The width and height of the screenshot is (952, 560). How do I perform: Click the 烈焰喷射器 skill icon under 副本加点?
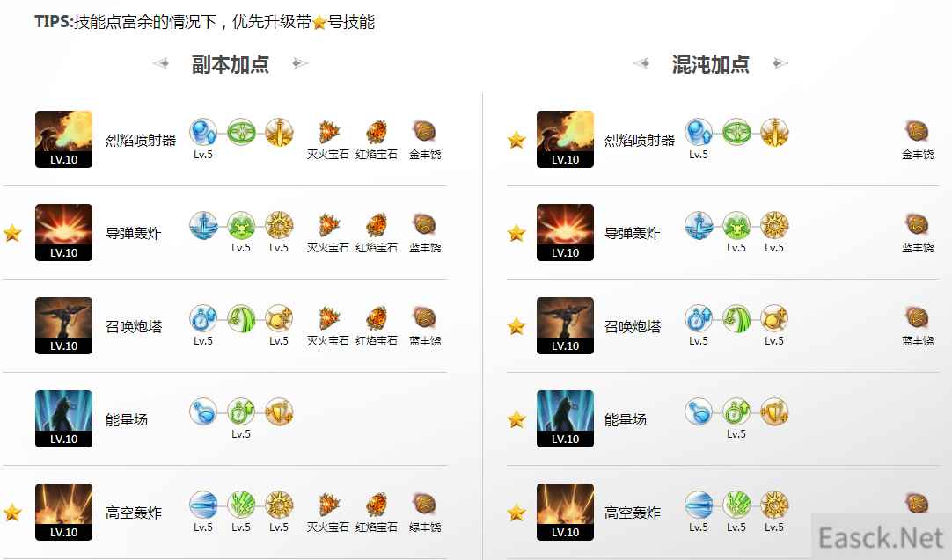[63, 139]
